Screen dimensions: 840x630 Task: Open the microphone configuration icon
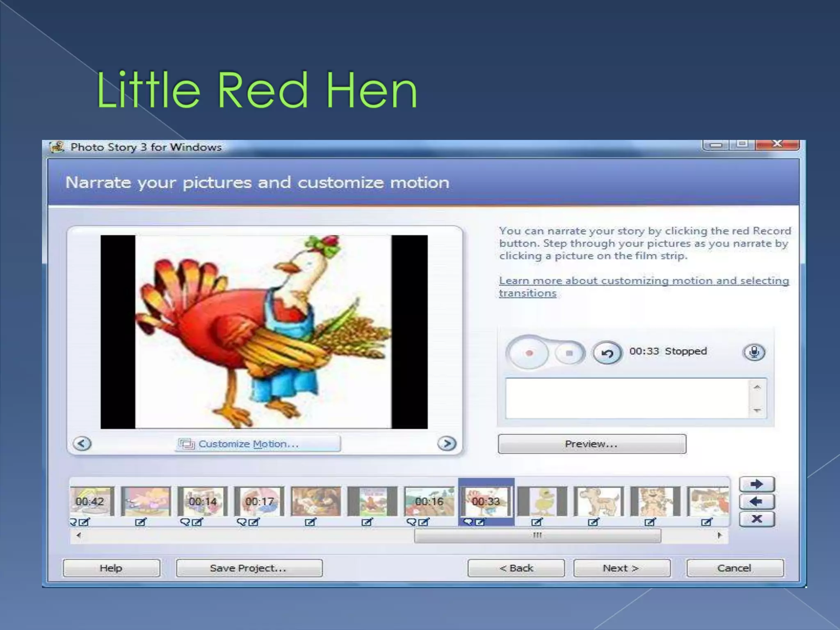pos(754,352)
